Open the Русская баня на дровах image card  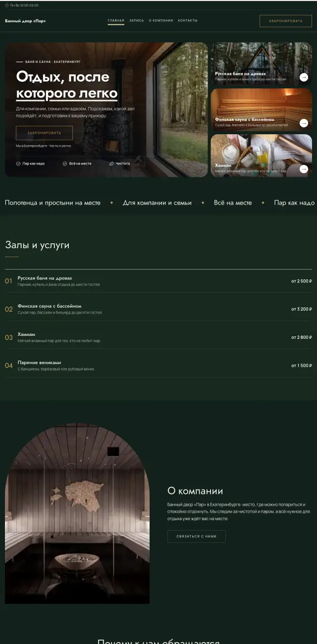coord(262,63)
